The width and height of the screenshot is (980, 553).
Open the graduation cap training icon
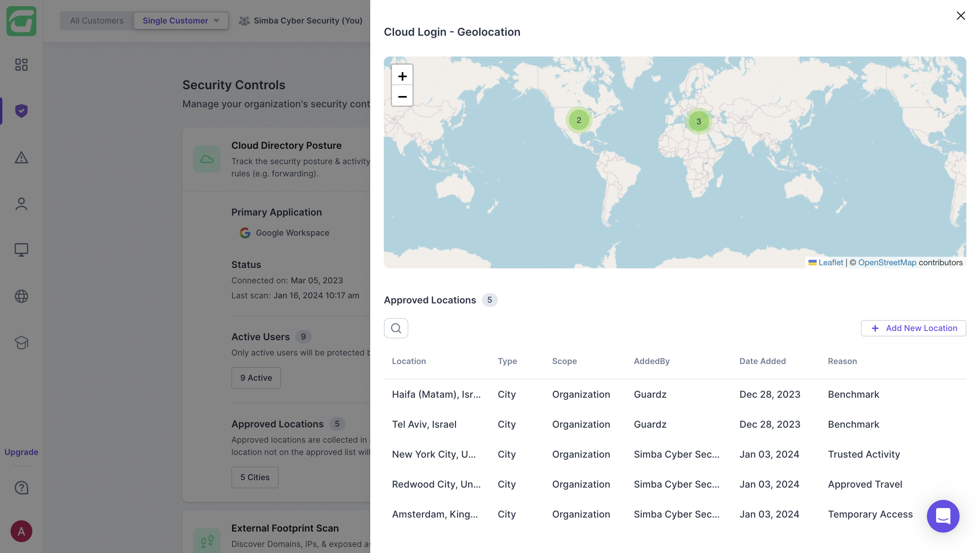21,343
